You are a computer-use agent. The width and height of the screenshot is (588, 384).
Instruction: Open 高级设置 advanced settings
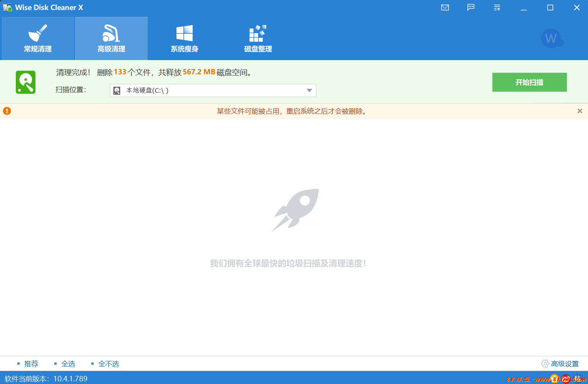(x=561, y=364)
